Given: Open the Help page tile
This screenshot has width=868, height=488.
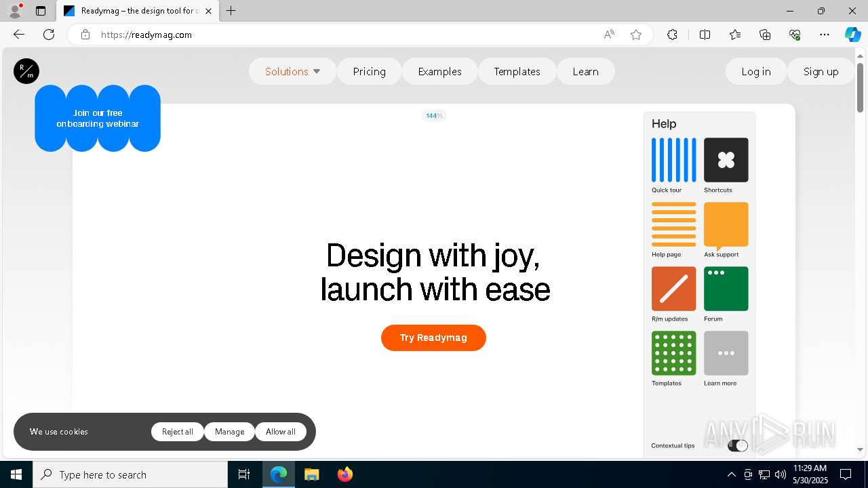Looking at the screenshot, I should (x=673, y=224).
